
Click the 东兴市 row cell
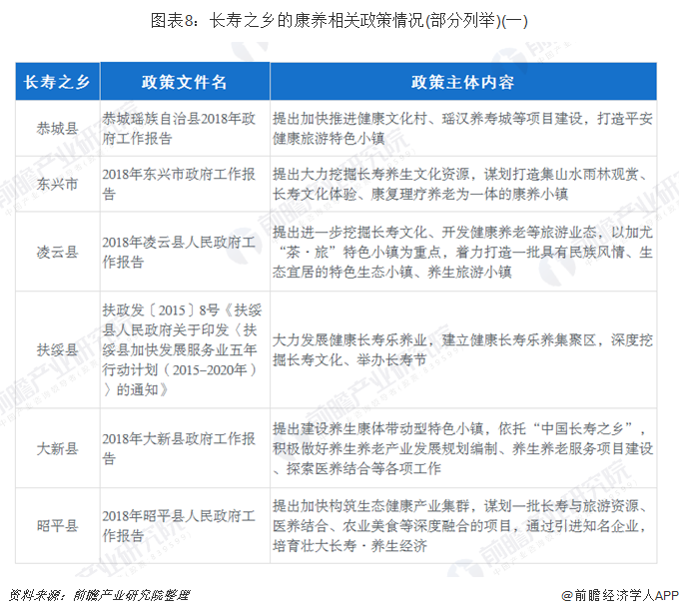[x=57, y=184]
